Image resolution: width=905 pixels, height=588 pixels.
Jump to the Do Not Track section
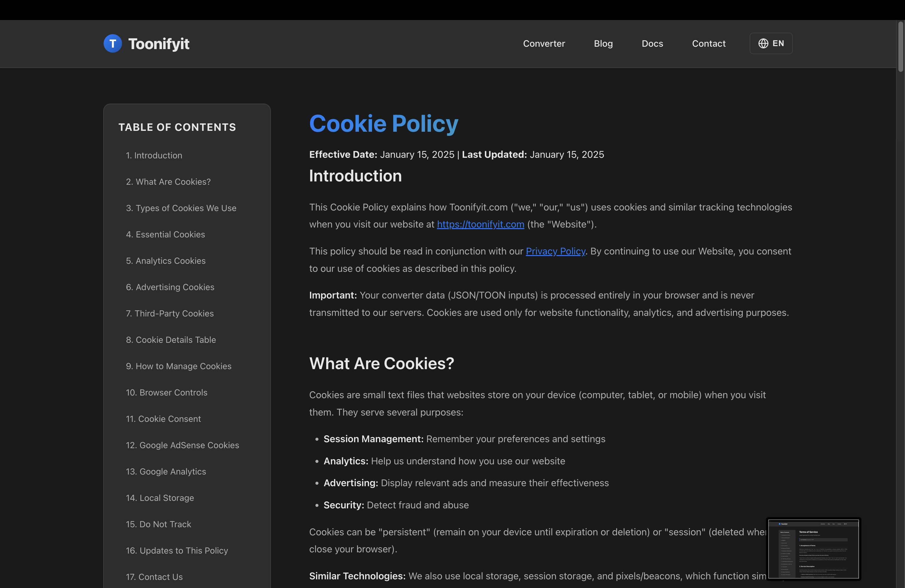[x=159, y=524]
